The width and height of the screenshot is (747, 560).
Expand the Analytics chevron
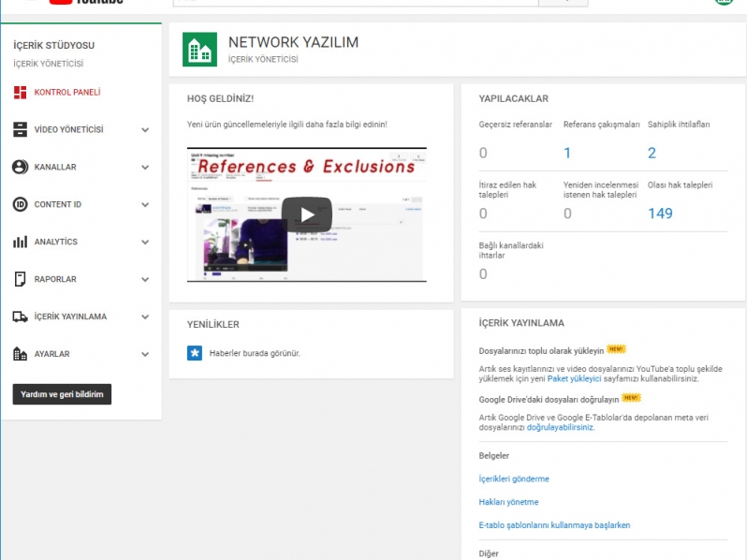145,243
